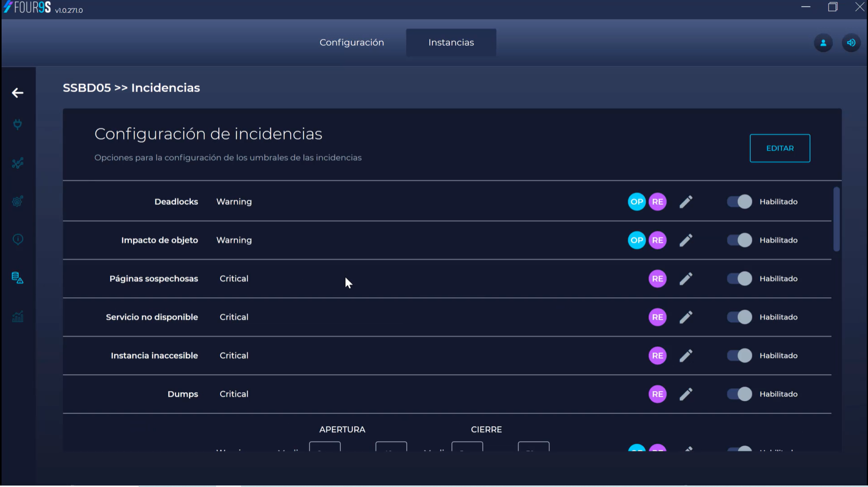Toggle Habilitado for Páginas sospechosas
The width and height of the screenshot is (868, 487).
click(x=739, y=279)
